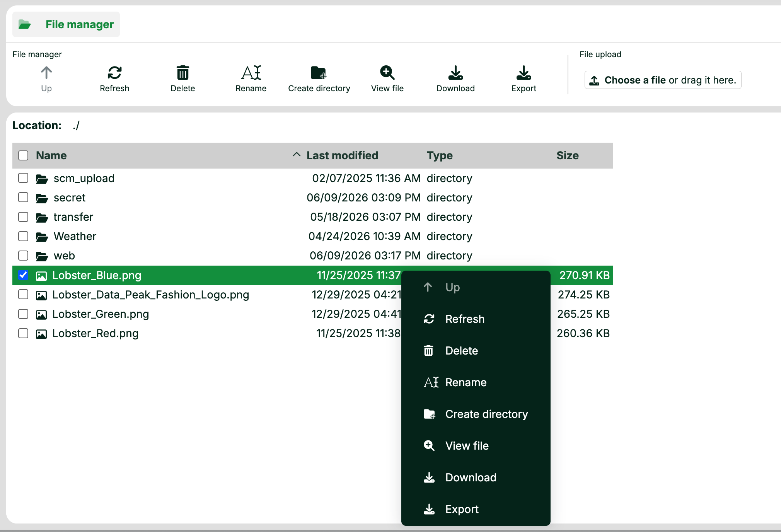Toggle the select-all checkbox in header
The image size is (781, 532).
23,155
